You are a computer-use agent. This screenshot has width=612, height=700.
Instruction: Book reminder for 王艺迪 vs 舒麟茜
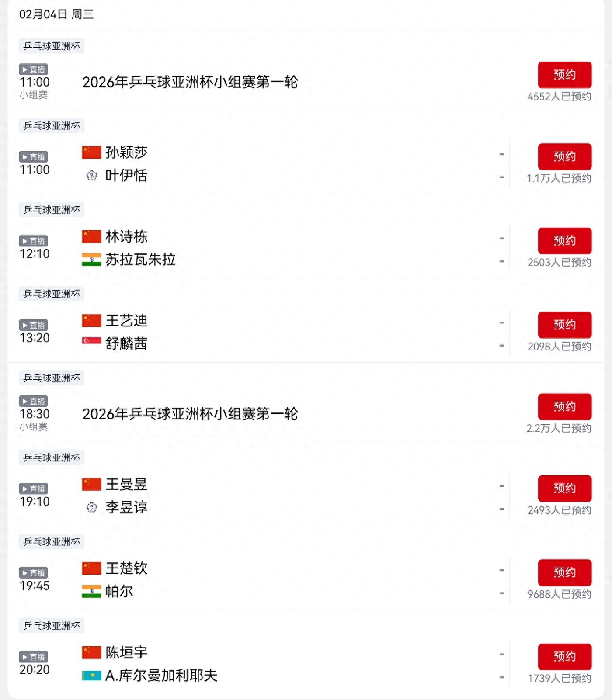point(564,325)
